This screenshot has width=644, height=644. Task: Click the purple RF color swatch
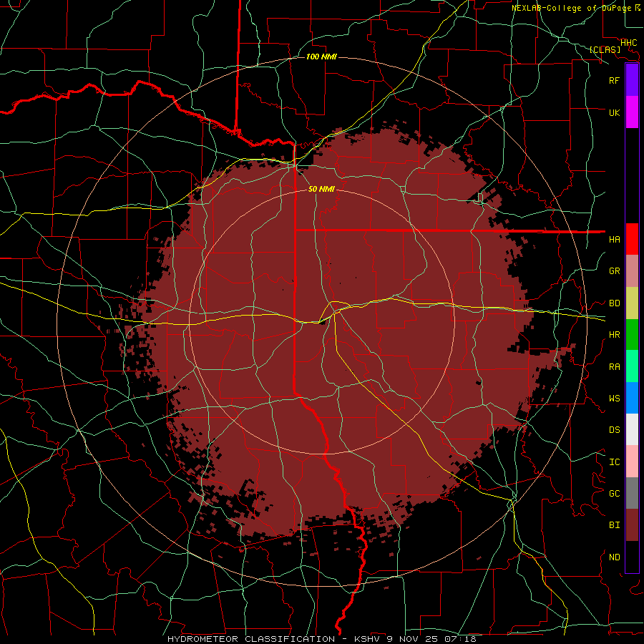632,80
